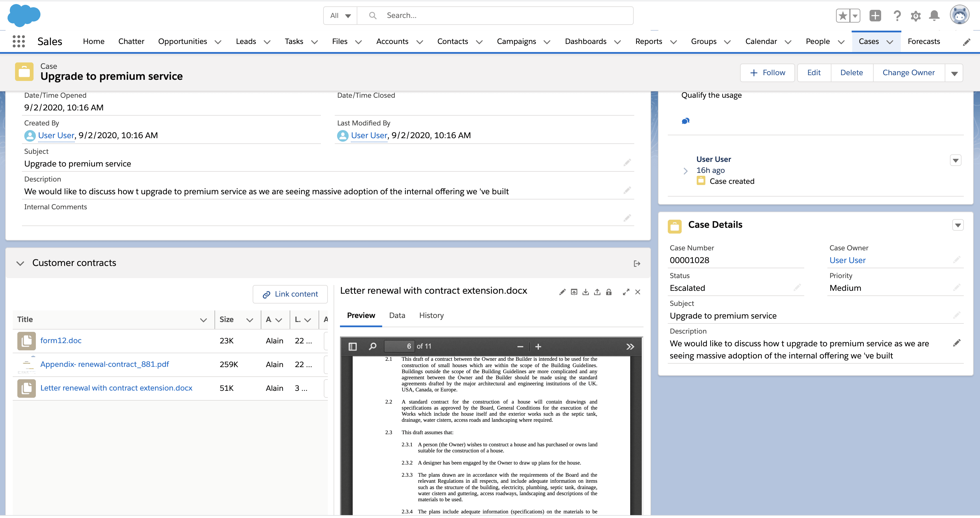Open find in the PDF viewer
The image size is (980, 518).
point(372,347)
